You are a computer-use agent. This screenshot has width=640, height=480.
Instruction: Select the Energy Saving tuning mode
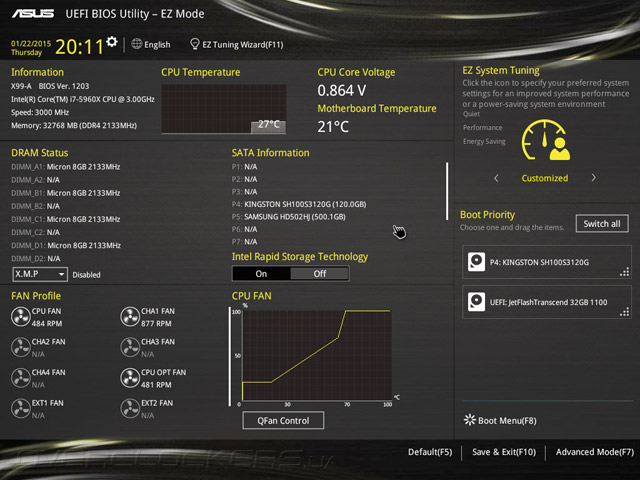tap(484, 141)
